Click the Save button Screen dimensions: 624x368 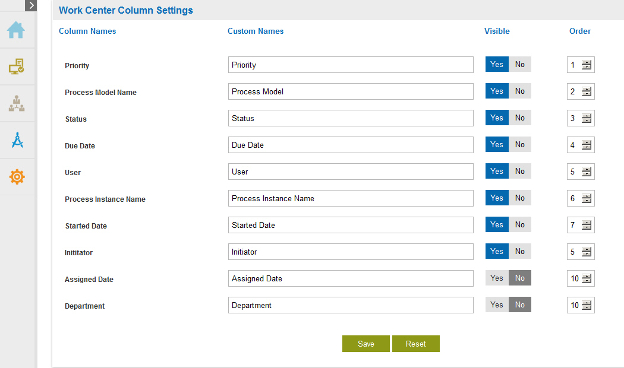tap(366, 344)
